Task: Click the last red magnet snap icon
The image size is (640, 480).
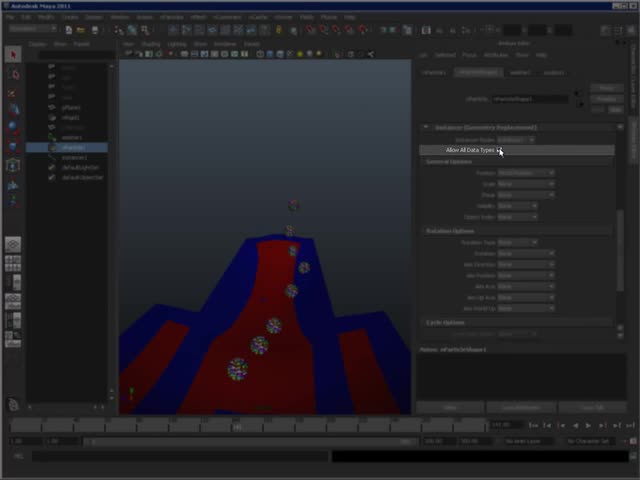Action: point(363,29)
